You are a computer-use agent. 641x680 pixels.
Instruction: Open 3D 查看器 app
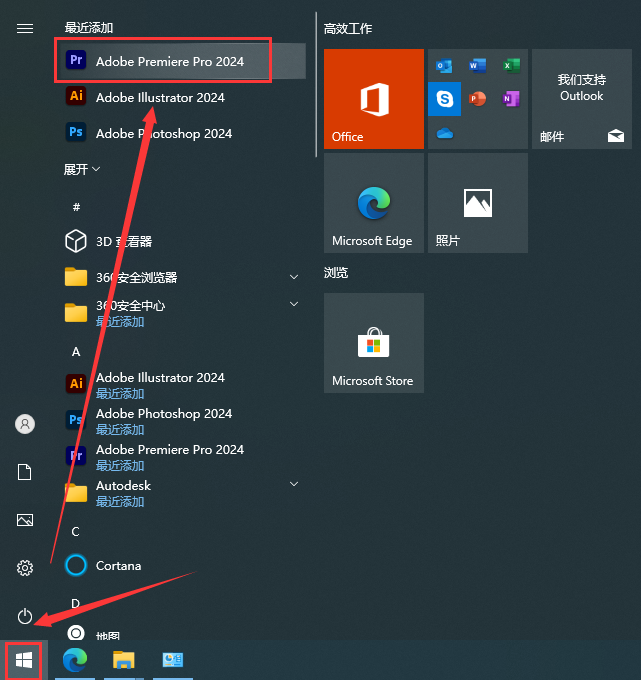[x=181, y=241]
